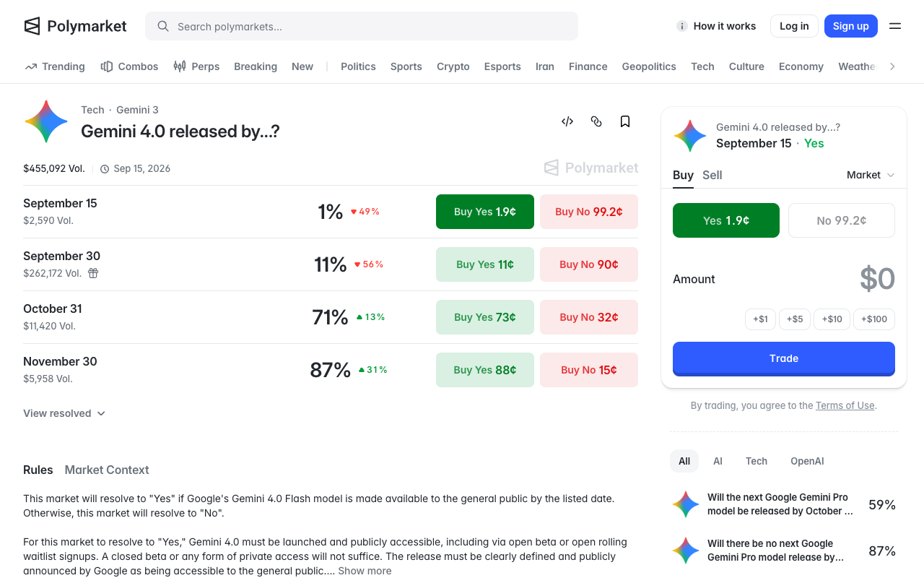Go to the Politics category

[x=358, y=66]
